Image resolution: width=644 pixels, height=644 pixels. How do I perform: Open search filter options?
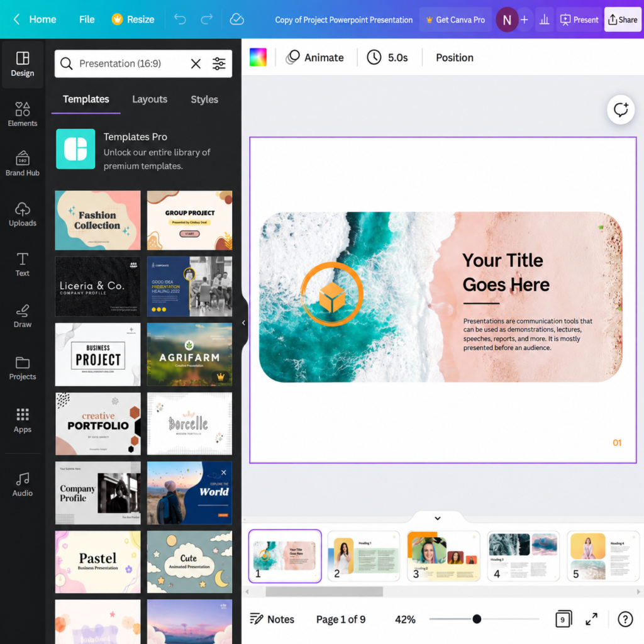click(219, 64)
